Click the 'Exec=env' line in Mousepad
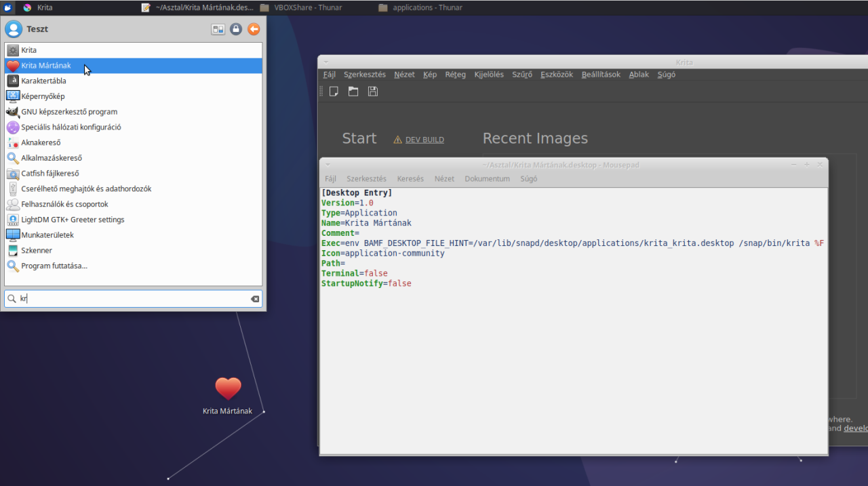868x486 pixels. click(x=572, y=243)
